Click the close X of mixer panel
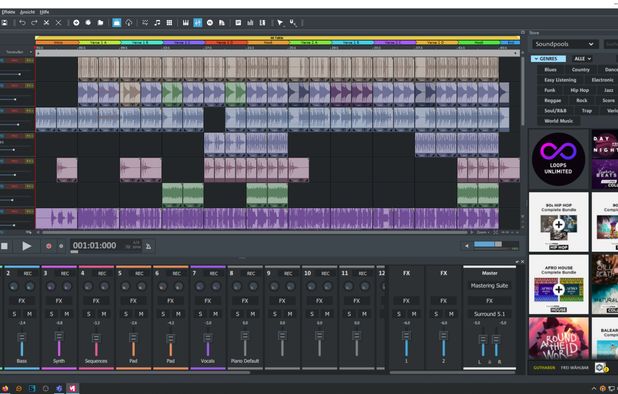Screen dimensions: 618x394 click(523, 261)
